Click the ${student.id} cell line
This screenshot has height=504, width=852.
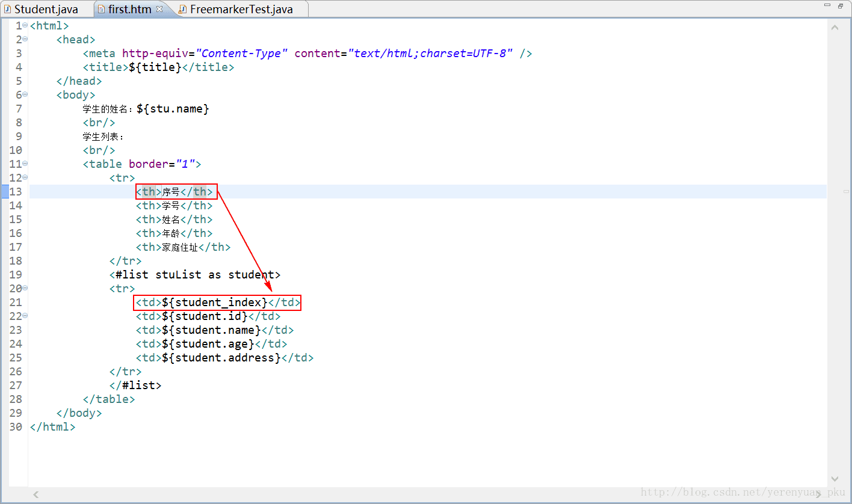(208, 316)
